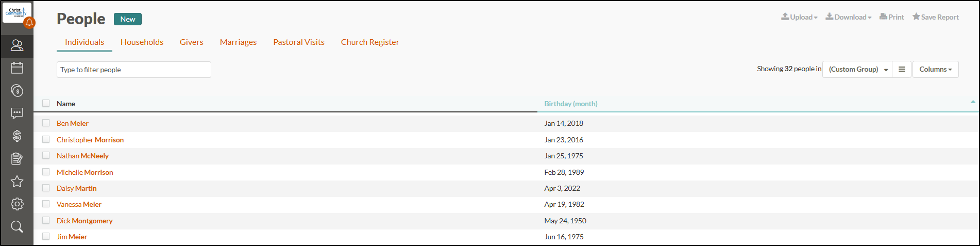980x246 pixels.
Task: Click the notification bell icon
Action: (x=29, y=22)
